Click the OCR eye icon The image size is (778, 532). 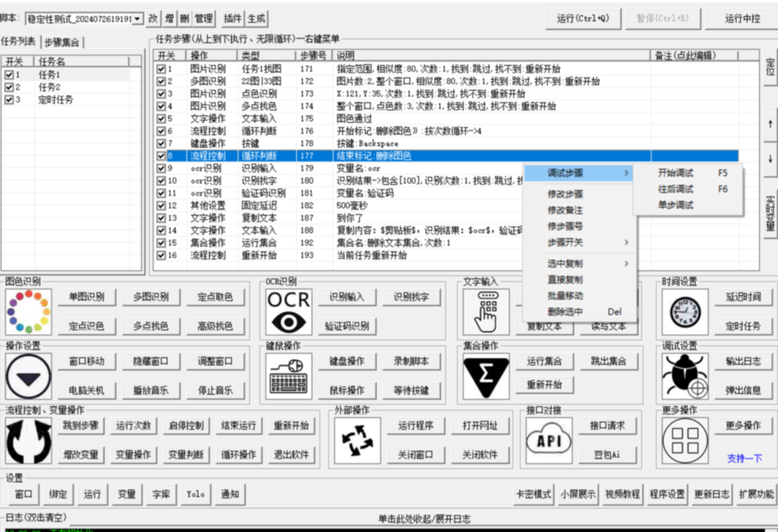point(290,311)
